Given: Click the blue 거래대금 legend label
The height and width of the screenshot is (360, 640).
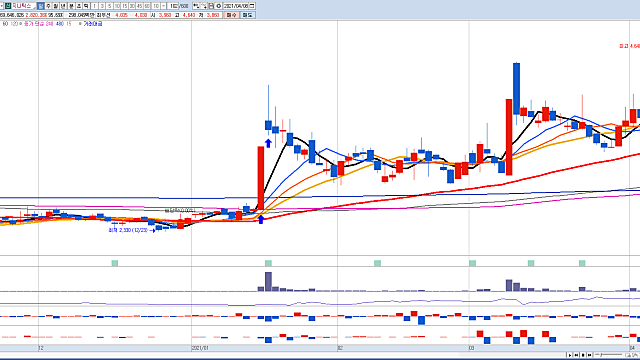Looking at the screenshot, I should pyautogui.click(x=93, y=24).
